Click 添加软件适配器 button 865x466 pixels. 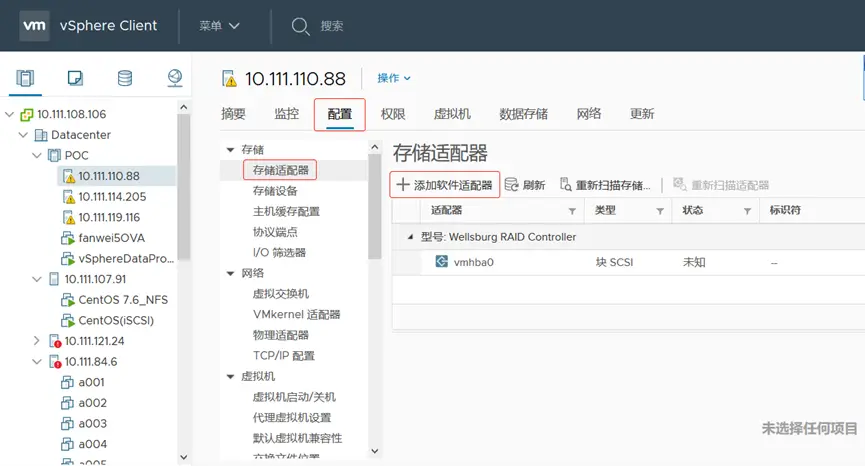(x=445, y=185)
